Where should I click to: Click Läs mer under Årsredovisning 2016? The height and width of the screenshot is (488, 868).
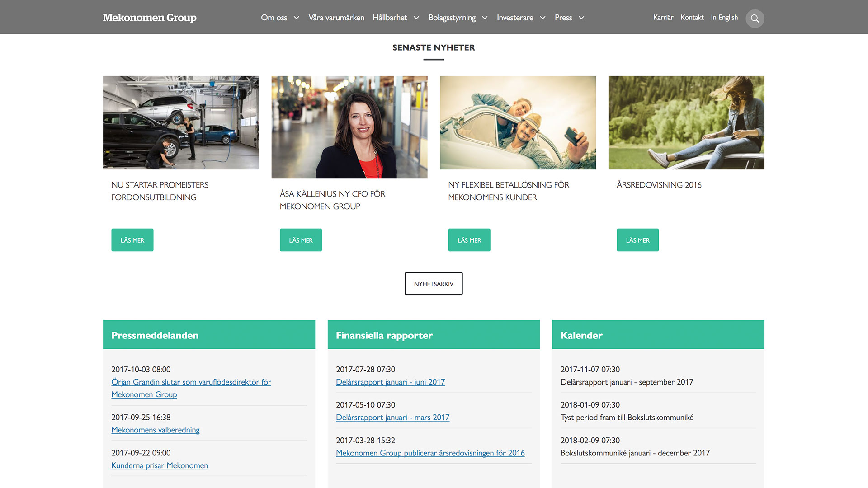[637, 240]
